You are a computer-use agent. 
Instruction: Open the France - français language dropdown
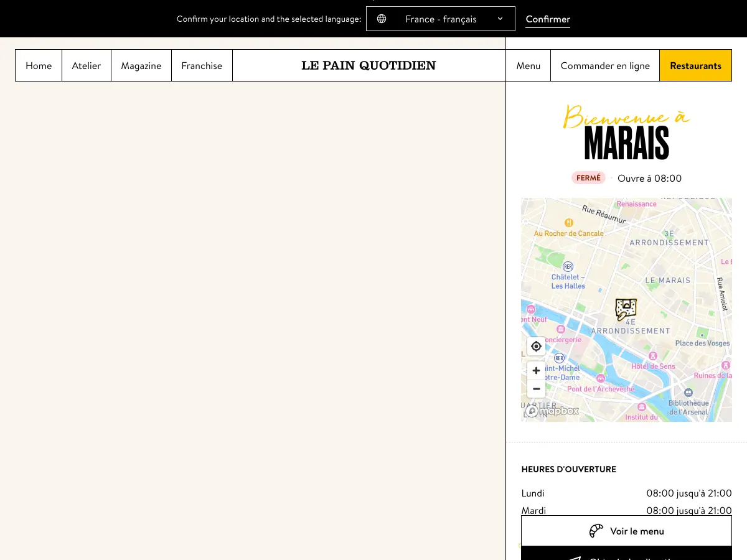click(441, 19)
